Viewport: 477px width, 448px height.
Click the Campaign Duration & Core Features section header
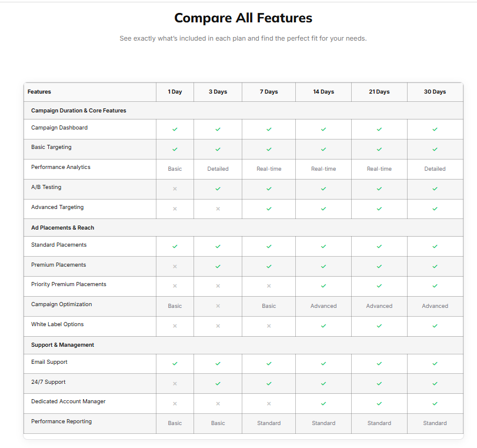[x=78, y=111]
